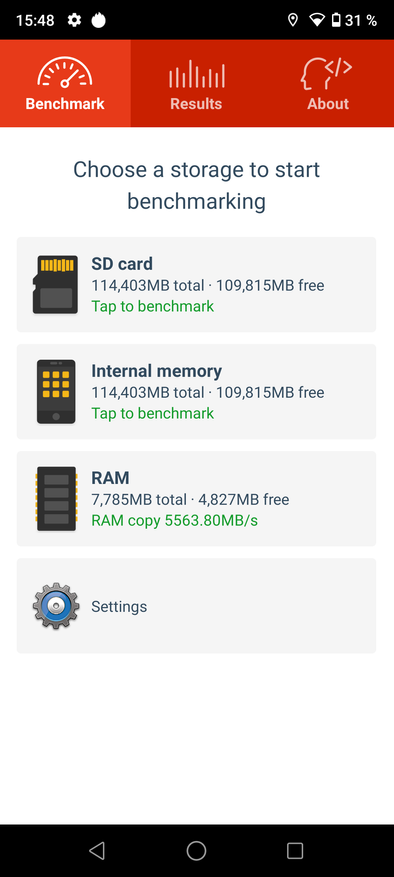The image size is (394, 877).
Task: Select the Benchmark tab label
Action: pyautogui.click(x=65, y=104)
